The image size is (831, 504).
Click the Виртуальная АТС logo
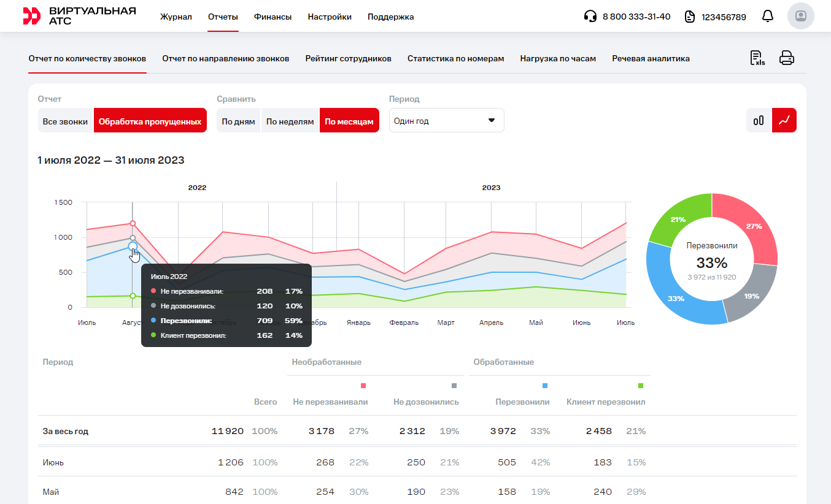[x=79, y=17]
